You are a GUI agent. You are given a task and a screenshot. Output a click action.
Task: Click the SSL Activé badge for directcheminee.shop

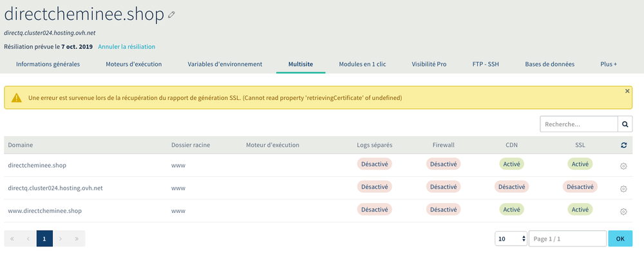(580, 164)
